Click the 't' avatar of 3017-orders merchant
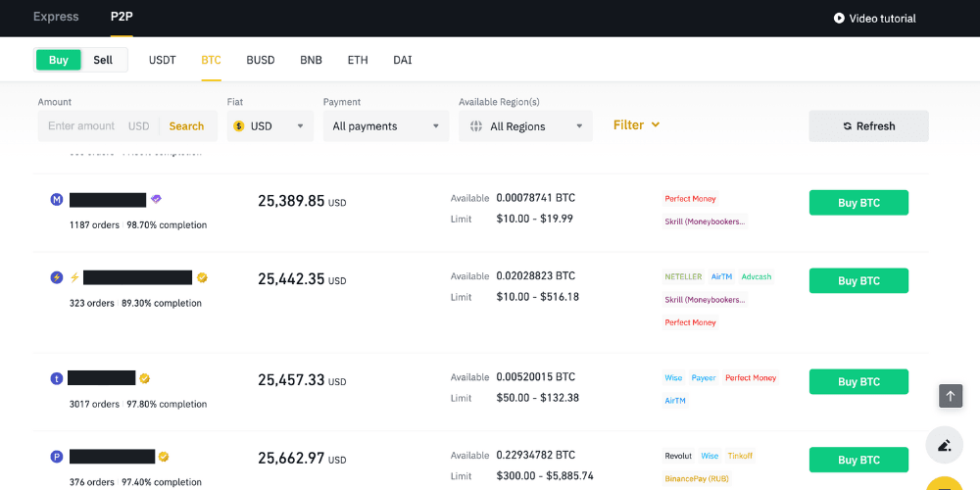The image size is (980, 490). (x=56, y=378)
